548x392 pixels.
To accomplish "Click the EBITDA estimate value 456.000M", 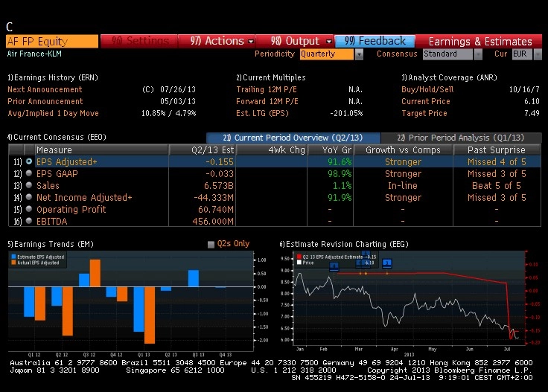I will (213, 222).
